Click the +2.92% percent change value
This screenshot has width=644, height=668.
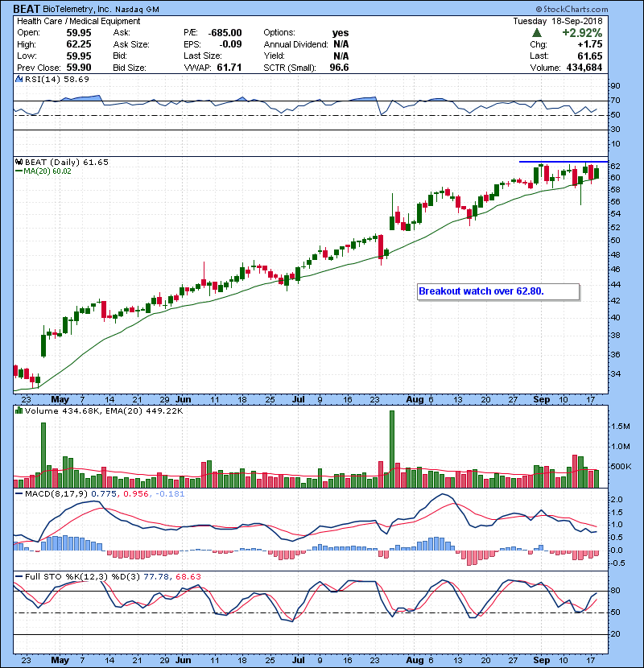click(582, 33)
